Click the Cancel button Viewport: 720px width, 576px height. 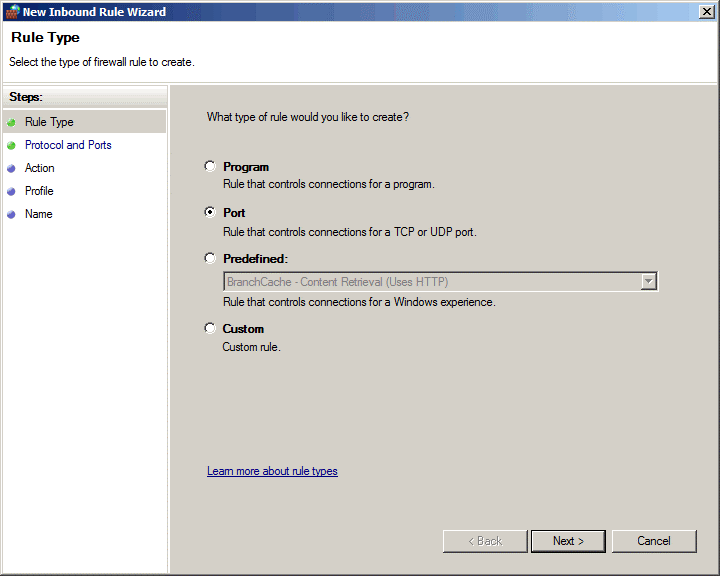click(654, 541)
